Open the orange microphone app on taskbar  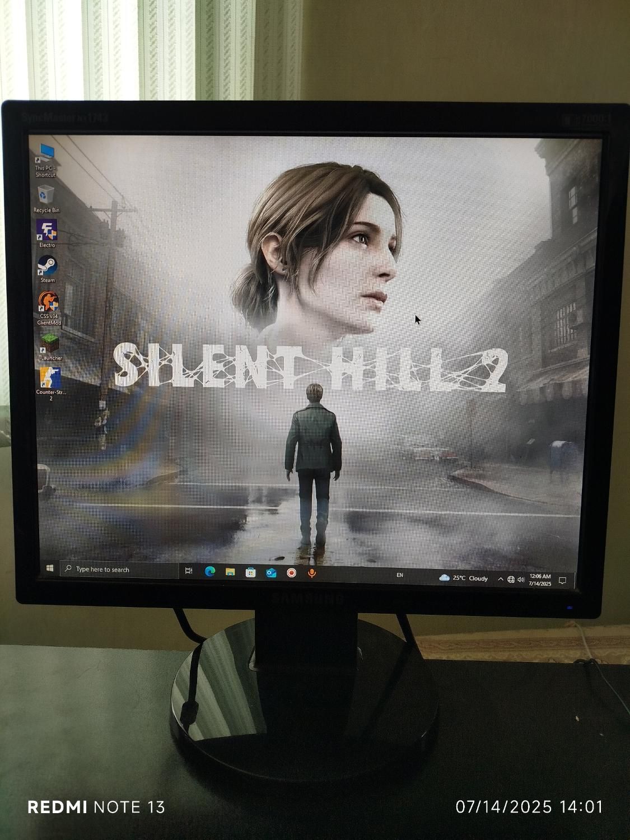(311, 573)
